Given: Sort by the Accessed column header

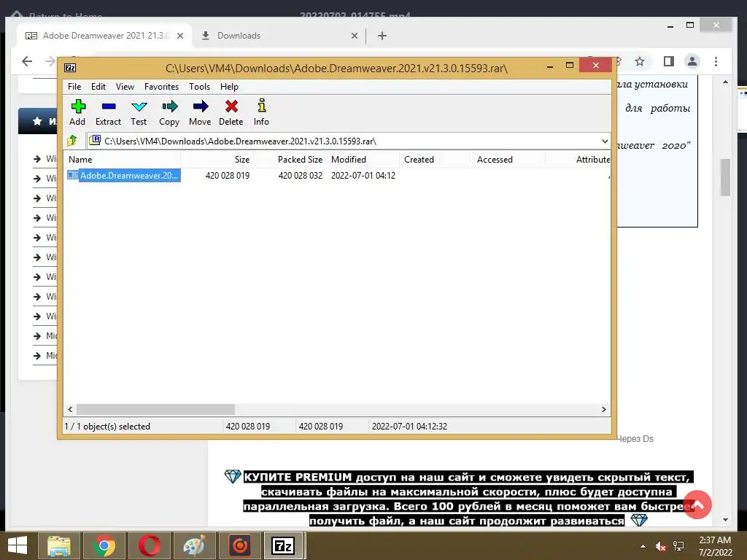Looking at the screenshot, I should click(509, 160).
